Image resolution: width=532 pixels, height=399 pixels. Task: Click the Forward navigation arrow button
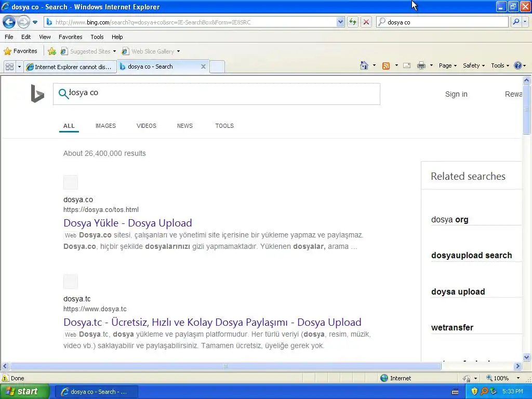coord(23,22)
